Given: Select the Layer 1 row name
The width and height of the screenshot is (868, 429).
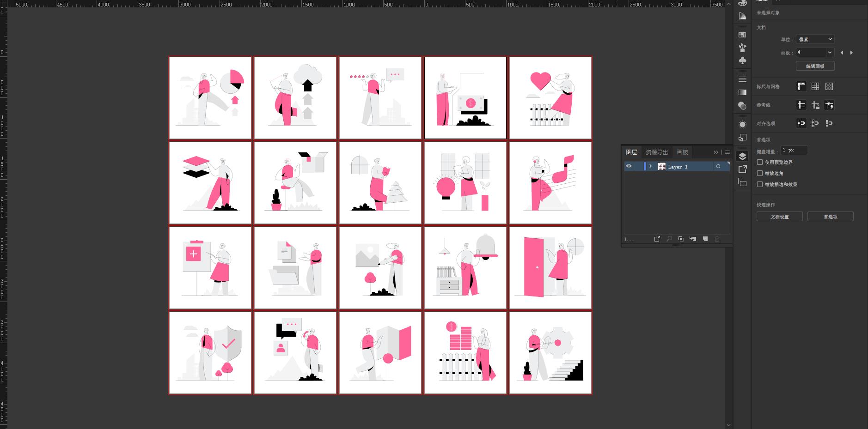Looking at the screenshot, I should pyautogui.click(x=678, y=167).
